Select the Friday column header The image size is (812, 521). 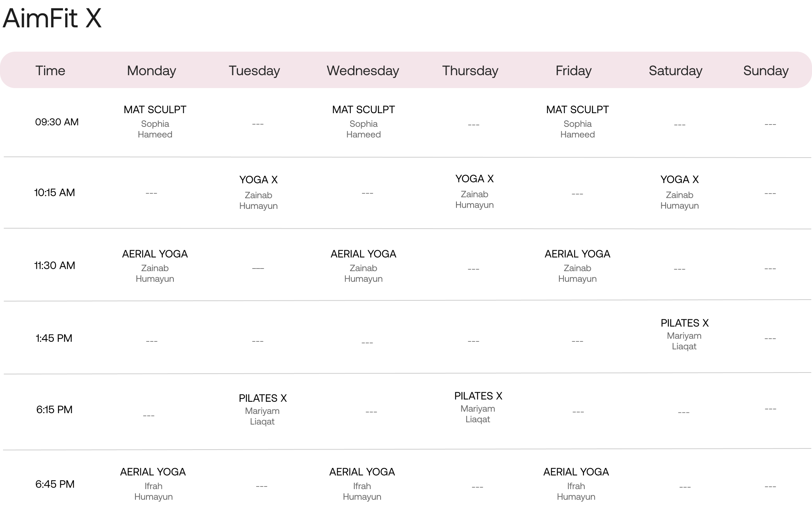point(573,71)
